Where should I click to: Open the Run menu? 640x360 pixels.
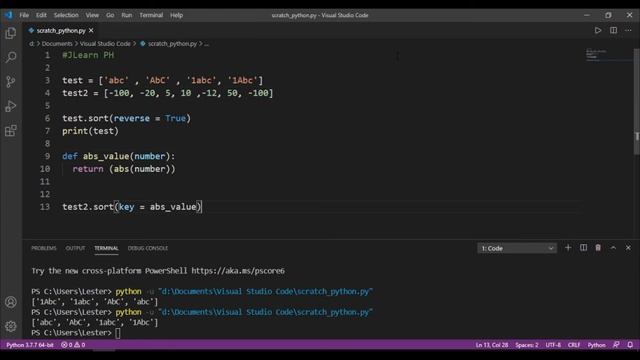(127, 15)
